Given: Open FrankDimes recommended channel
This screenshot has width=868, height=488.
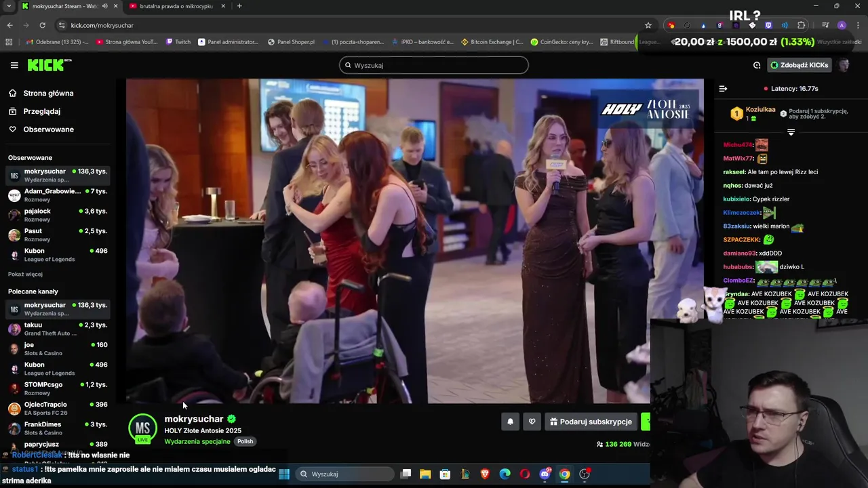Looking at the screenshot, I should [x=58, y=428].
